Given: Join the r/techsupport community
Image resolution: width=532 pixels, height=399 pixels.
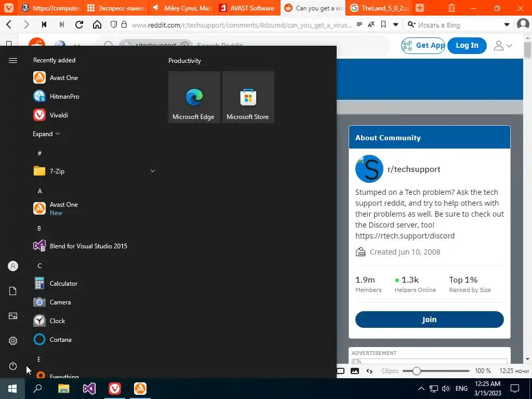Looking at the screenshot, I should (x=429, y=320).
